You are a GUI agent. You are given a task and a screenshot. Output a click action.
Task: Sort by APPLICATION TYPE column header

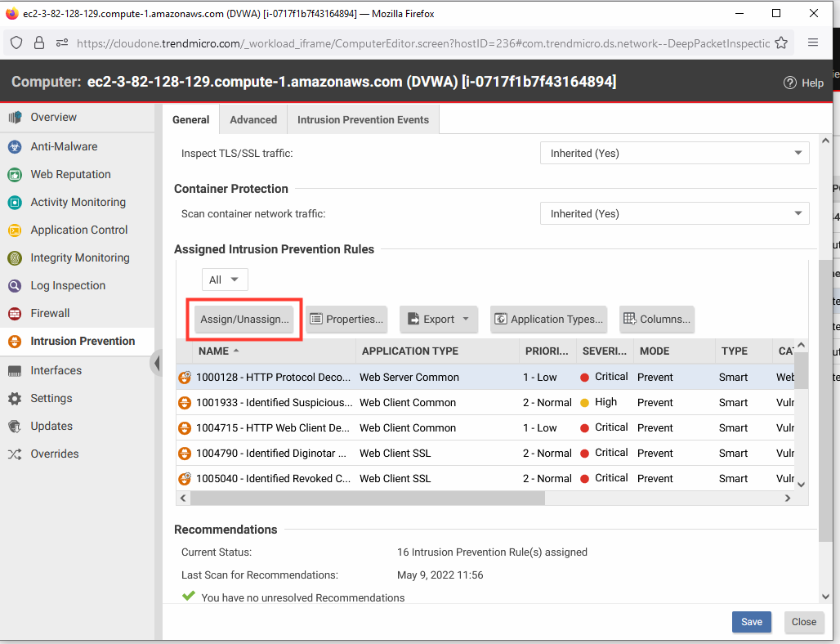(410, 351)
